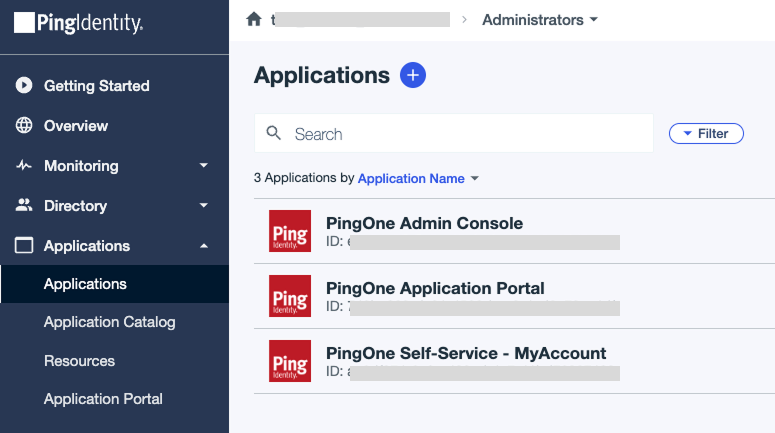This screenshot has width=775, height=433.
Task: Click the PingOne Admin Console Ping logo
Action: point(290,231)
